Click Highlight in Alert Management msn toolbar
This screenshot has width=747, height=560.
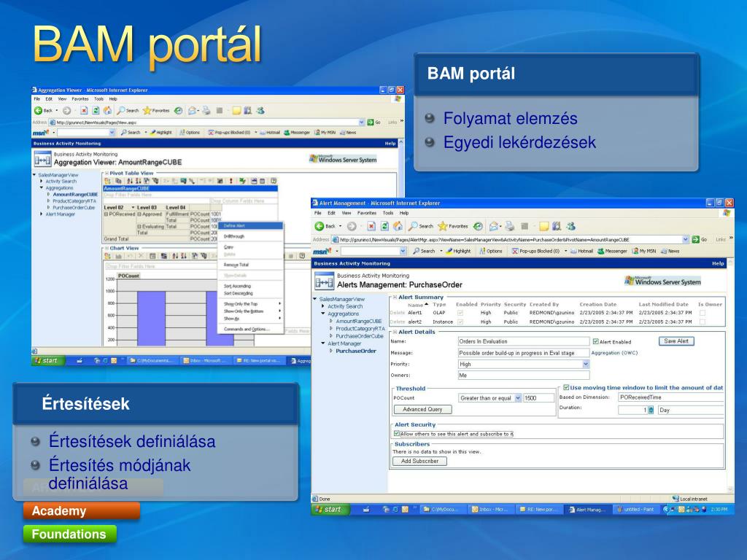458,251
